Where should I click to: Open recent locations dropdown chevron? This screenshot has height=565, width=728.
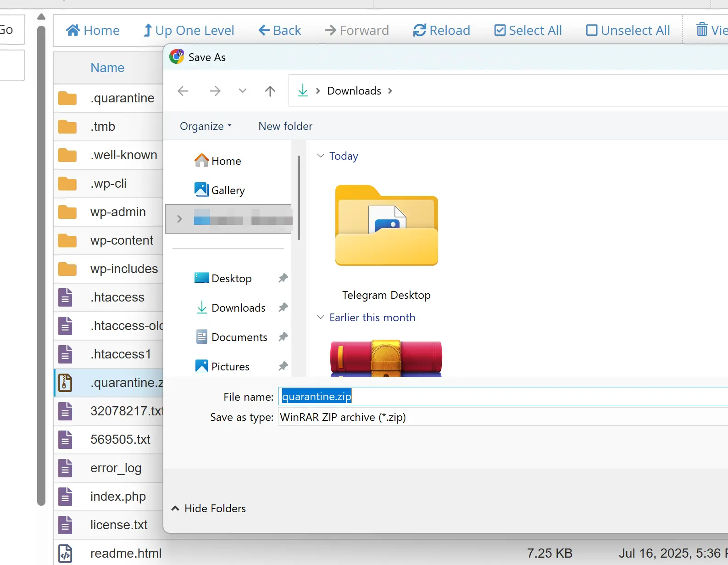[x=243, y=91]
